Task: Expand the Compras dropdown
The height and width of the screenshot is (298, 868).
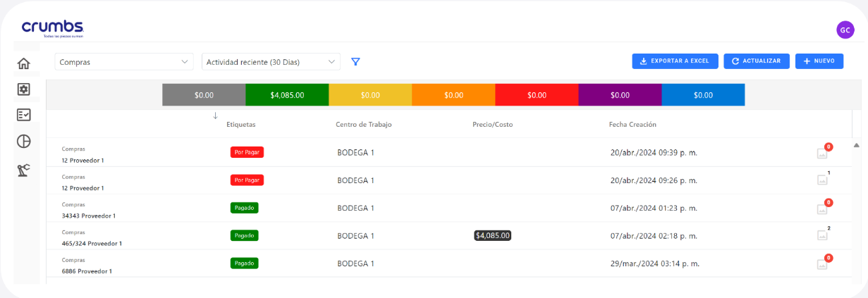Action: (x=123, y=62)
